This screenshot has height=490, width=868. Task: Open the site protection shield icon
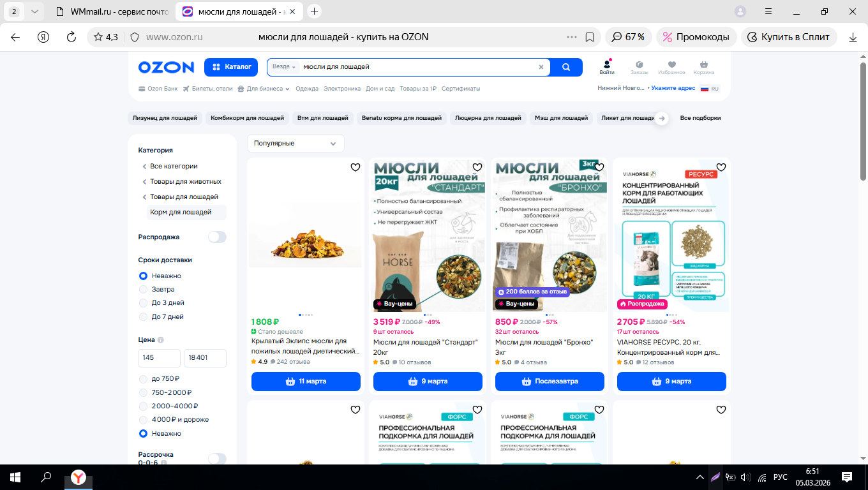pyautogui.click(x=134, y=37)
